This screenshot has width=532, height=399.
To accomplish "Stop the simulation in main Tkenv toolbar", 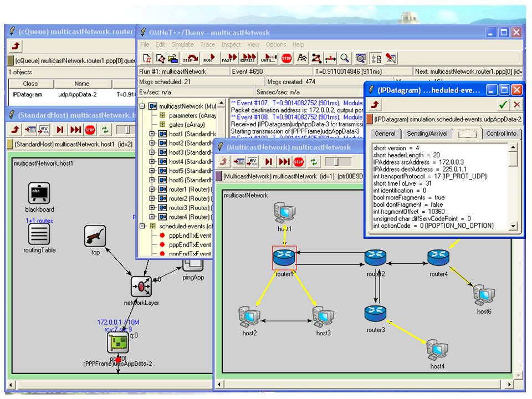I will [x=287, y=58].
